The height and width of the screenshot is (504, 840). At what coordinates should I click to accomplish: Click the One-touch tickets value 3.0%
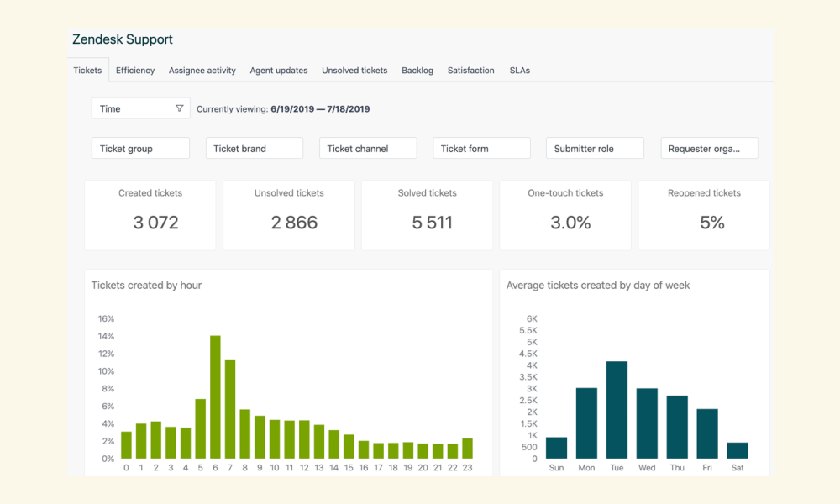point(570,223)
